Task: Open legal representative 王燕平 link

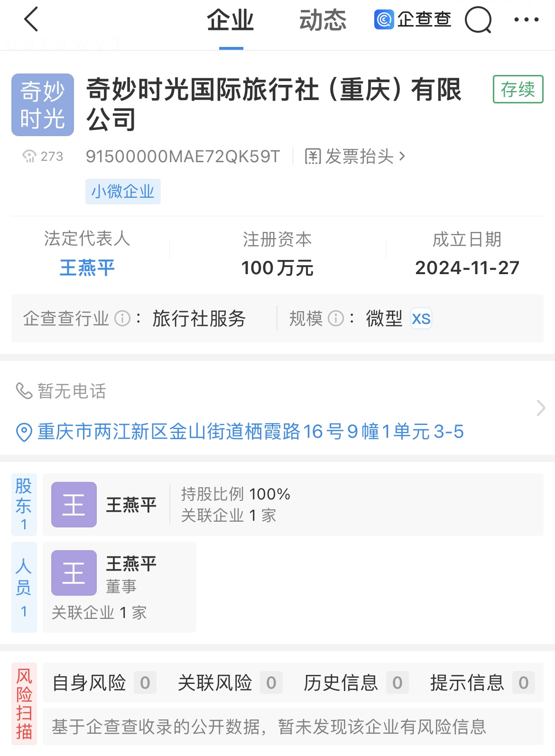Action: tap(87, 268)
